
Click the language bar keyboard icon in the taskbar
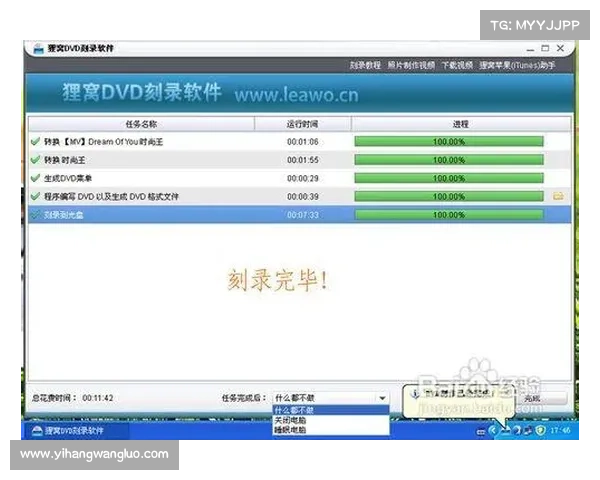click(x=481, y=431)
